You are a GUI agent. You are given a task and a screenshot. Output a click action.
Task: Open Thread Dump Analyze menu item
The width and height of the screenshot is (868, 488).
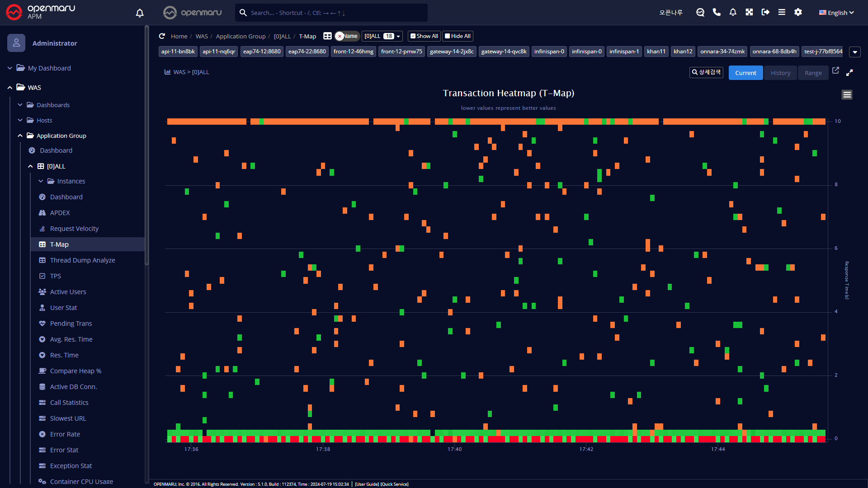tap(82, 260)
